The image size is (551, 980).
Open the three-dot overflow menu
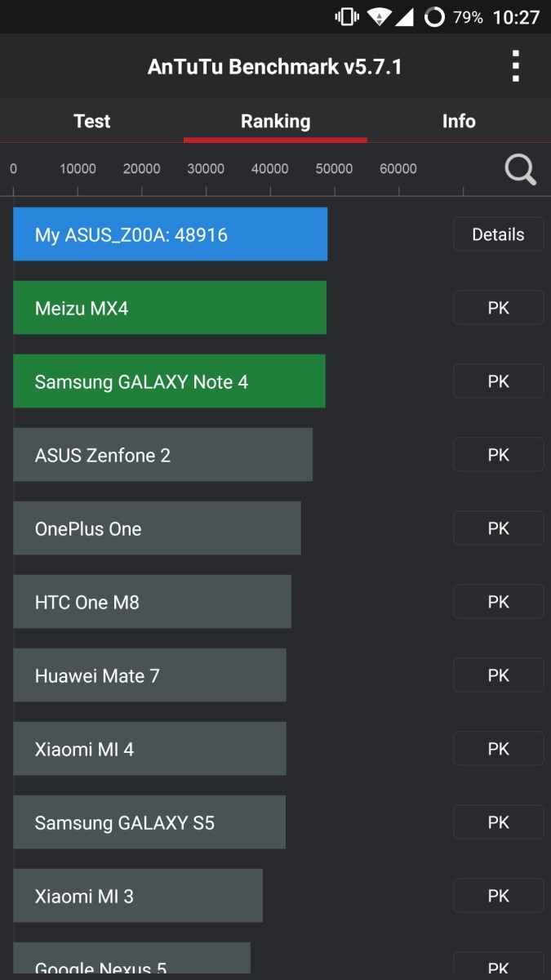coord(515,66)
